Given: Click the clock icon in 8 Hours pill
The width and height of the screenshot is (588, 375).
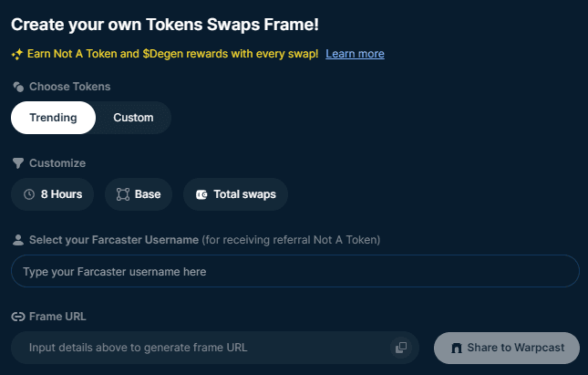Looking at the screenshot, I should click(x=29, y=194).
